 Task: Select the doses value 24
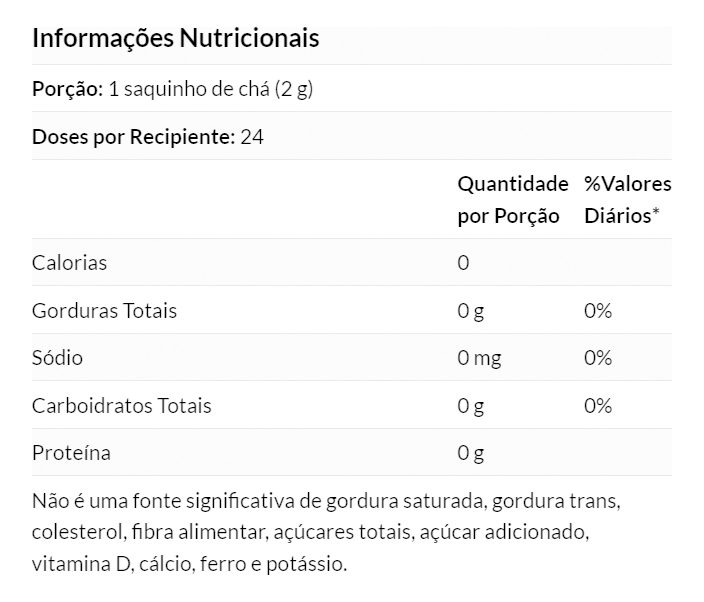(252, 136)
